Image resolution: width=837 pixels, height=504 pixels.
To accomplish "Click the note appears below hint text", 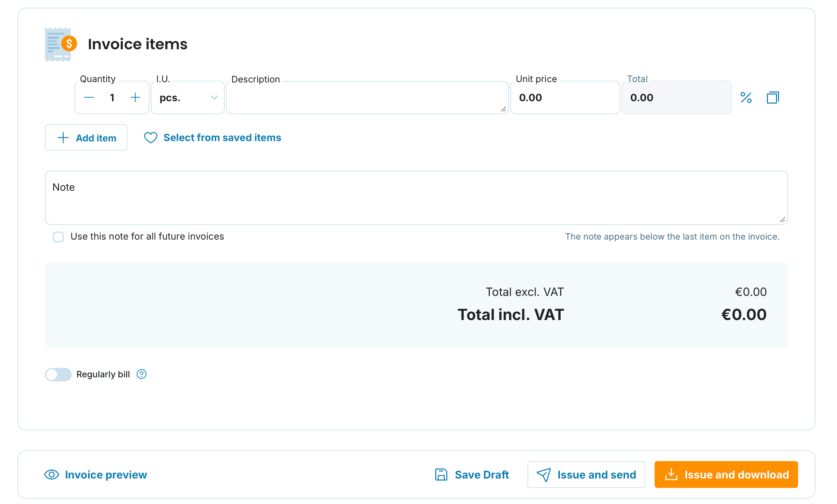I will pos(672,237).
